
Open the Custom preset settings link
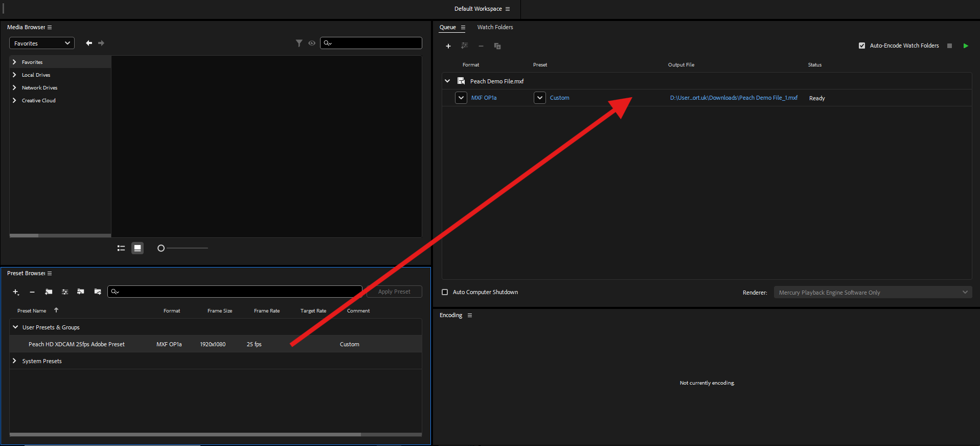pyautogui.click(x=559, y=98)
